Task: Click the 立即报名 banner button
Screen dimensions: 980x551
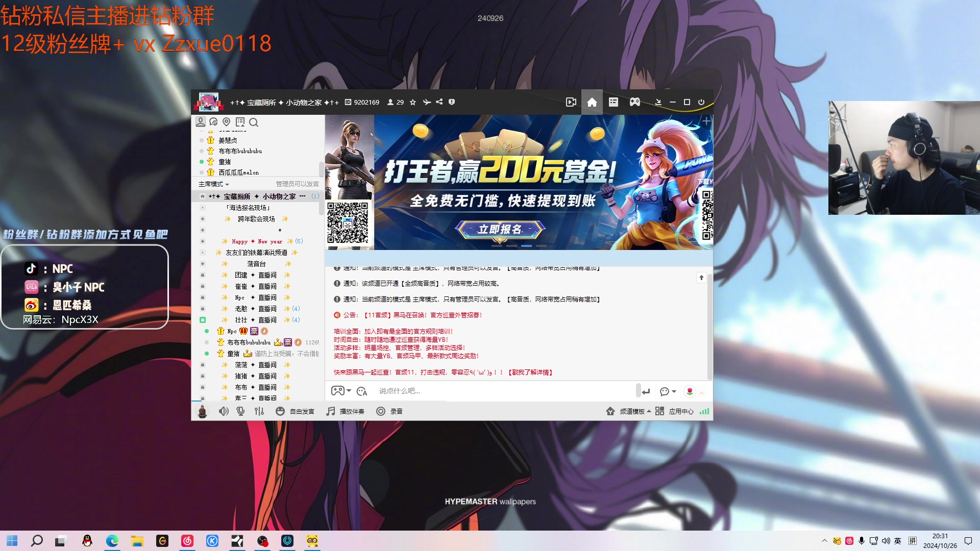Action: [x=500, y=230]
